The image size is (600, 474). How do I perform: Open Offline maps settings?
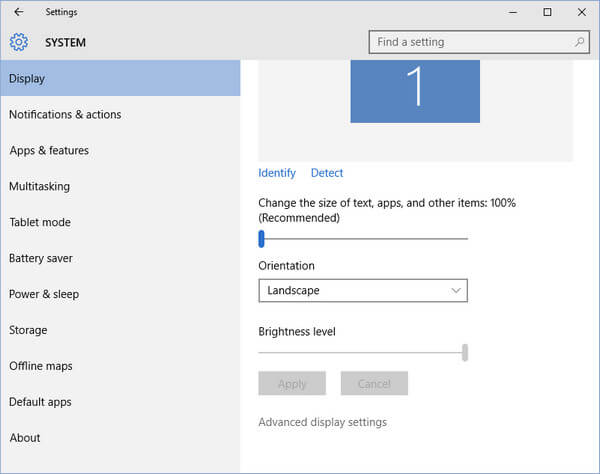[x=121, y=366]
